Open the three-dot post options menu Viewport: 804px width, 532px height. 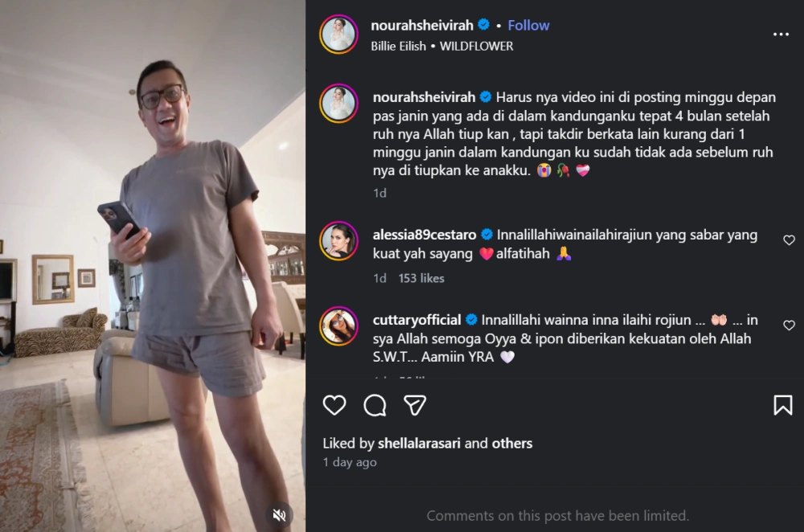pos(781,34)
